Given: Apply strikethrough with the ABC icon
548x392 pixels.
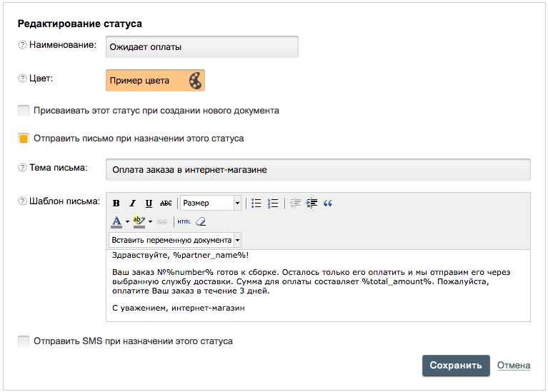Looking at the screenshot, I should click(x=166, y=203).
